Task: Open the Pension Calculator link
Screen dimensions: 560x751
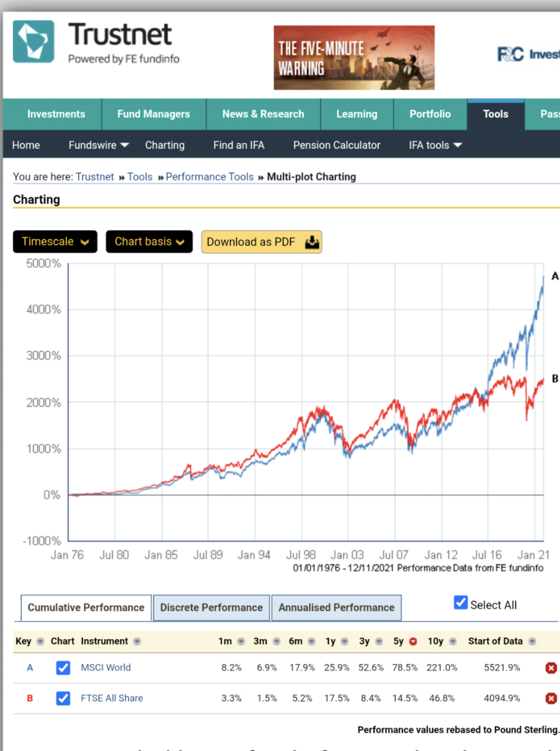Action: [x=336, y=145]
